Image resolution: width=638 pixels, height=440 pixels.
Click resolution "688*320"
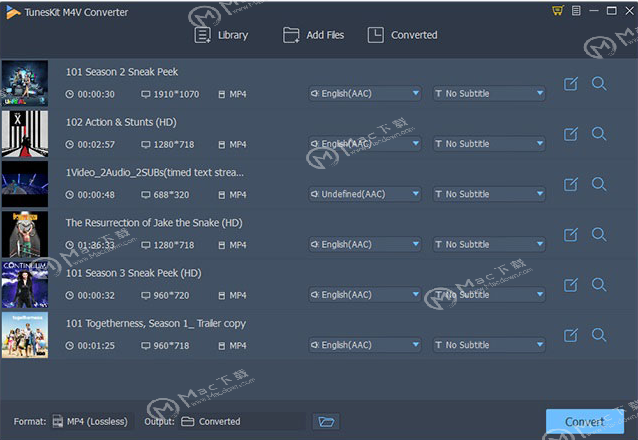pyautogui.click(x=171, y=195)
